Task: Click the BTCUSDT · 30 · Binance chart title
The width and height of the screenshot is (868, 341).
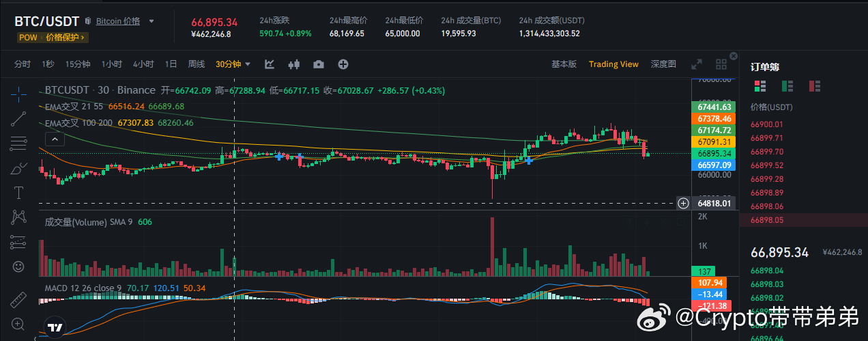Action: coord(100,90)
